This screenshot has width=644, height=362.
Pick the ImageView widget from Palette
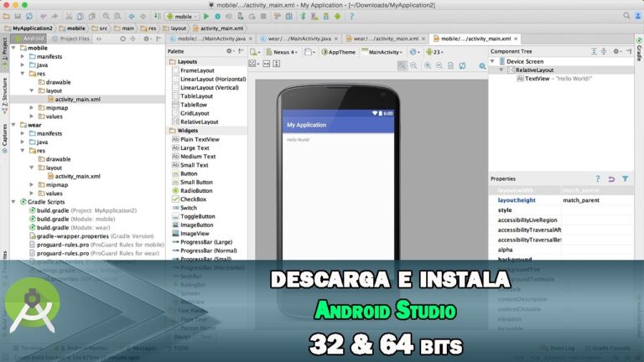point(195,234)
